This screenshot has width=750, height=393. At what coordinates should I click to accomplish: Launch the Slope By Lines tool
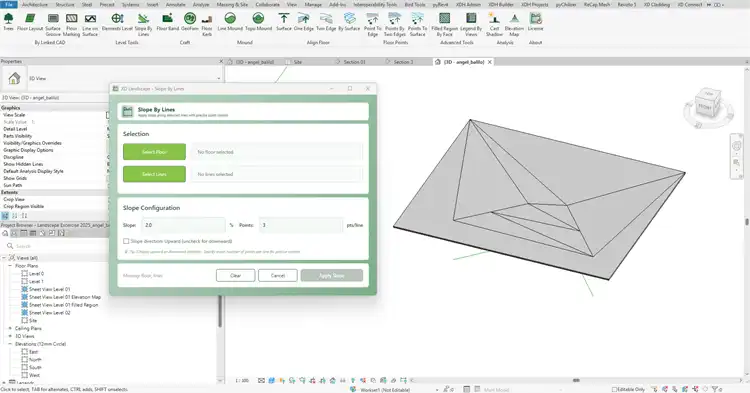(x=143, y=25)
